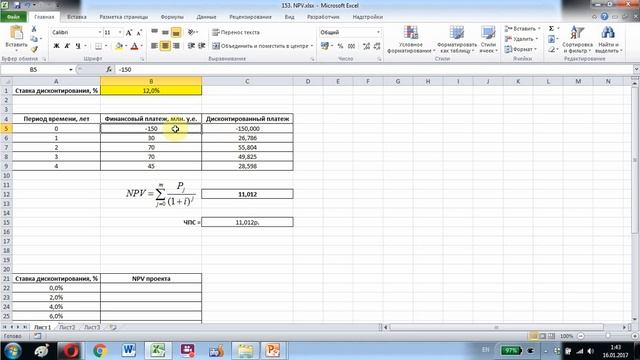Apply the red font color A
Viewport: 640px width, 360px height.
(134, 46)
